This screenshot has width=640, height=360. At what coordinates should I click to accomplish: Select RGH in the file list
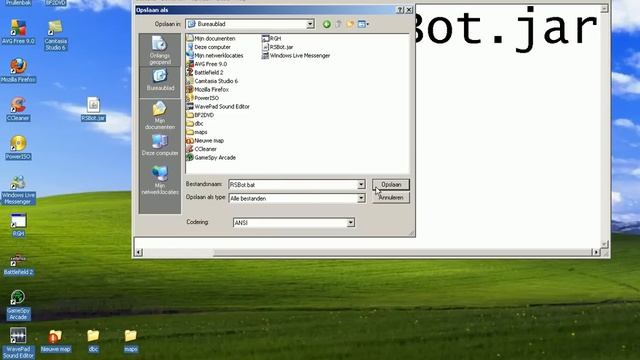point(271,38)
